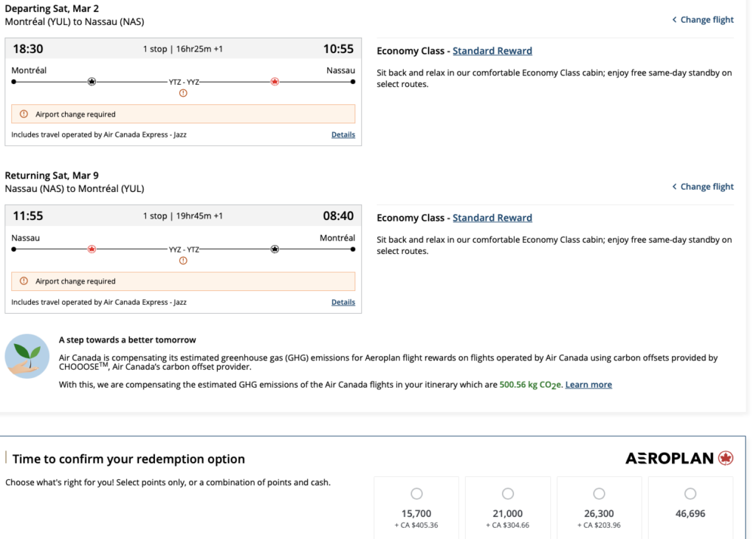Click the black star stop marker on departing flight
Image resolution: width=756 pixels, height=539 pixels.
click(x=92, y=82)
